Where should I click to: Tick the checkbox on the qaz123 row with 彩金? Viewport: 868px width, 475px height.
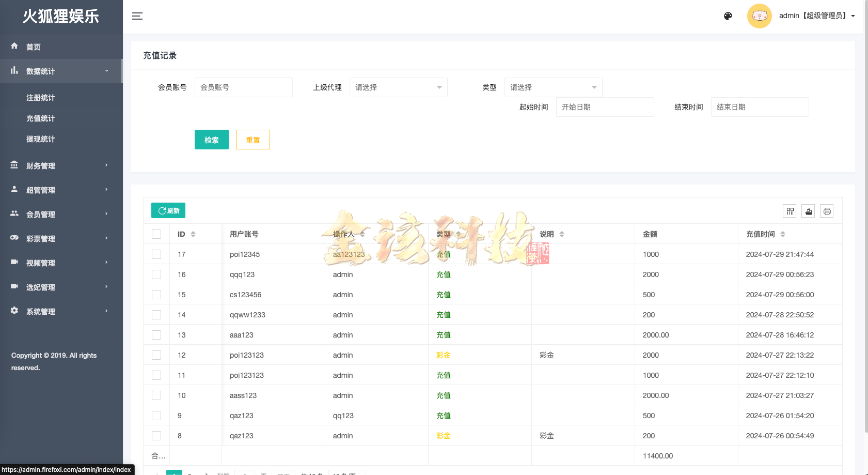pos(156,435)
